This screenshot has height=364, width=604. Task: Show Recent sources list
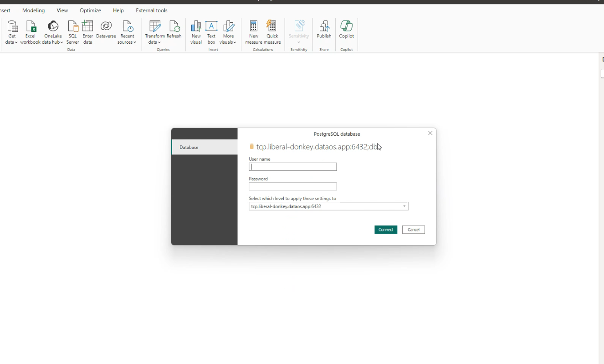(127, 32)
